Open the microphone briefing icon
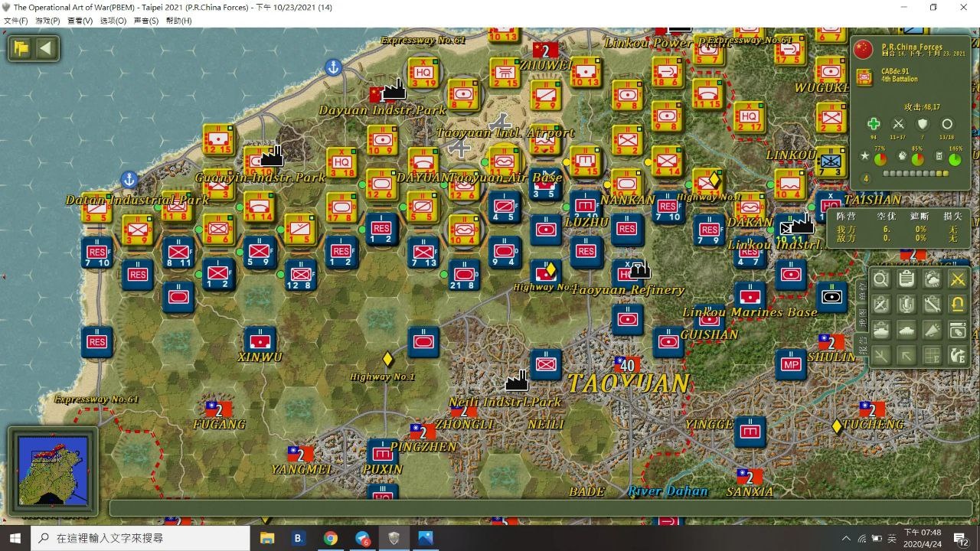 (906, 305)
